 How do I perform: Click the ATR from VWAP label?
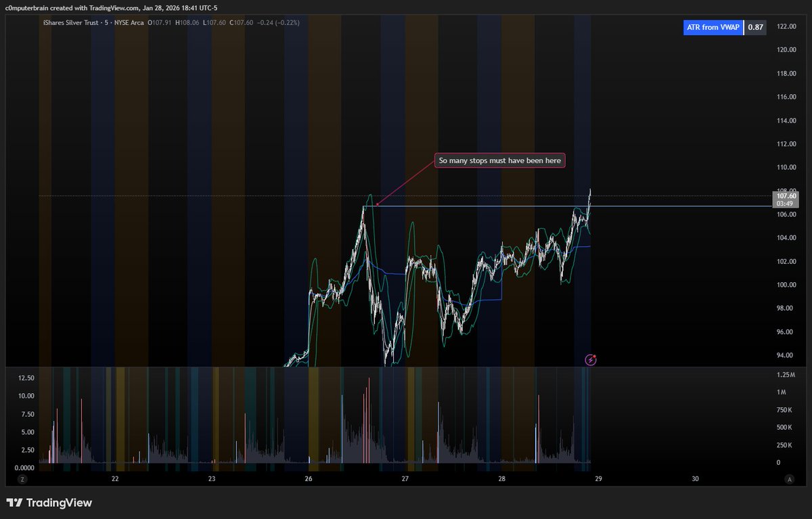[x=713, y=28]
